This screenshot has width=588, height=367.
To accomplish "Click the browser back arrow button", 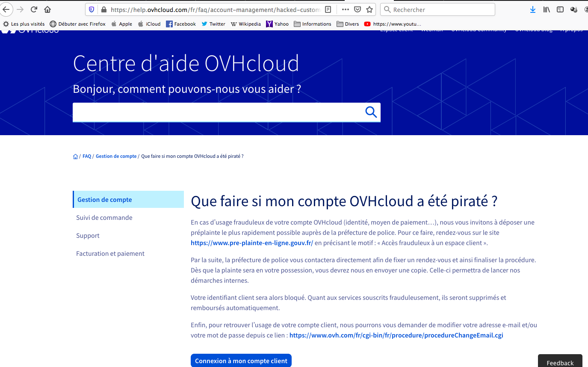I will click(x=6, y=9).
